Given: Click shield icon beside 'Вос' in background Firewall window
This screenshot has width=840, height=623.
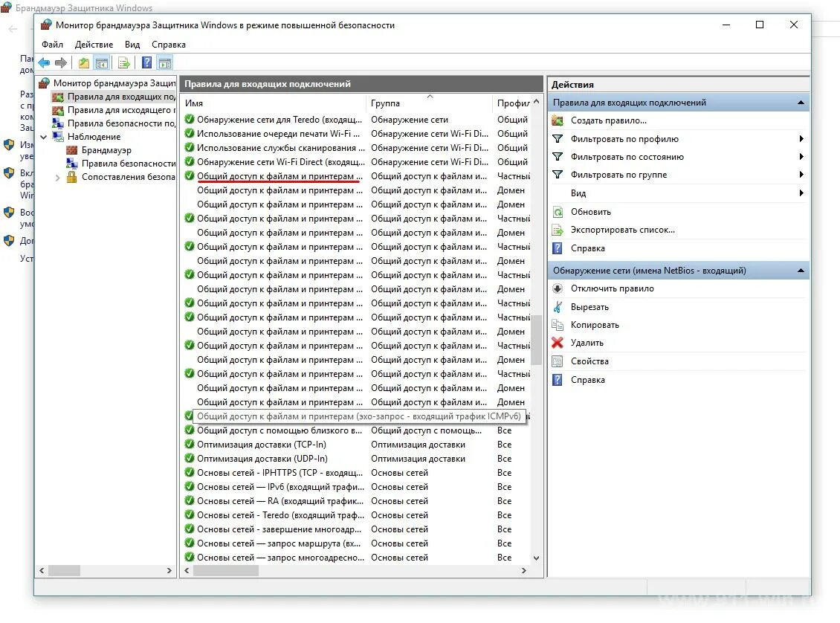Looking at the screenshot, I should (x=9, y=212).
